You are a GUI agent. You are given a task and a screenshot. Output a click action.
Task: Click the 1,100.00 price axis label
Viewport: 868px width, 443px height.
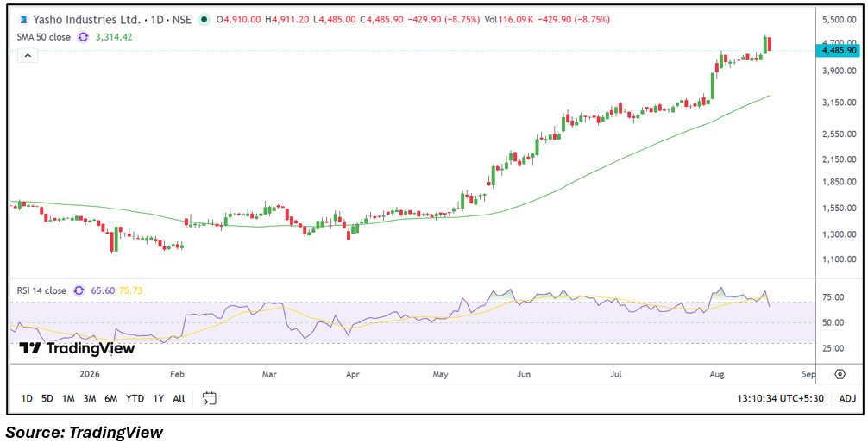[840, 259]
